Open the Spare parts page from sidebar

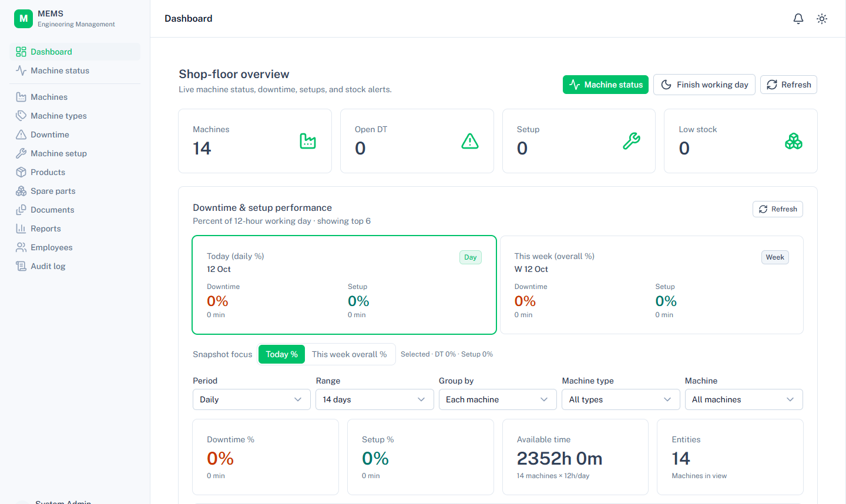coord(75,191)
